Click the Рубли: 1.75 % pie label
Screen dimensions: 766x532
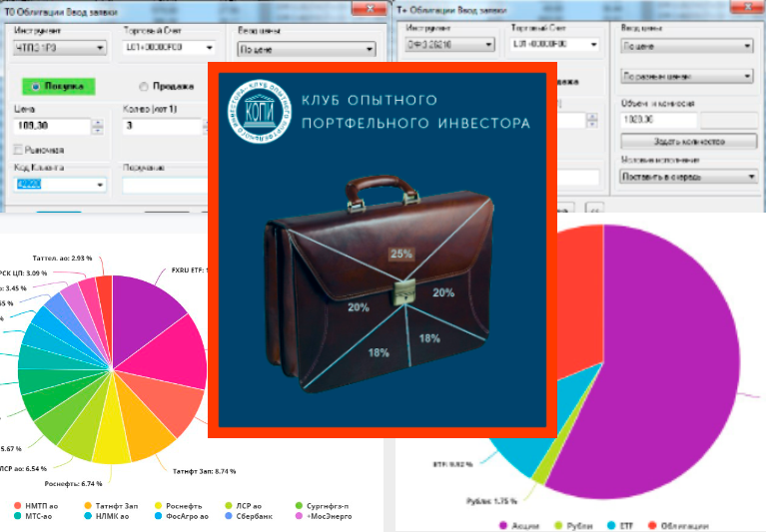(491, 501)
